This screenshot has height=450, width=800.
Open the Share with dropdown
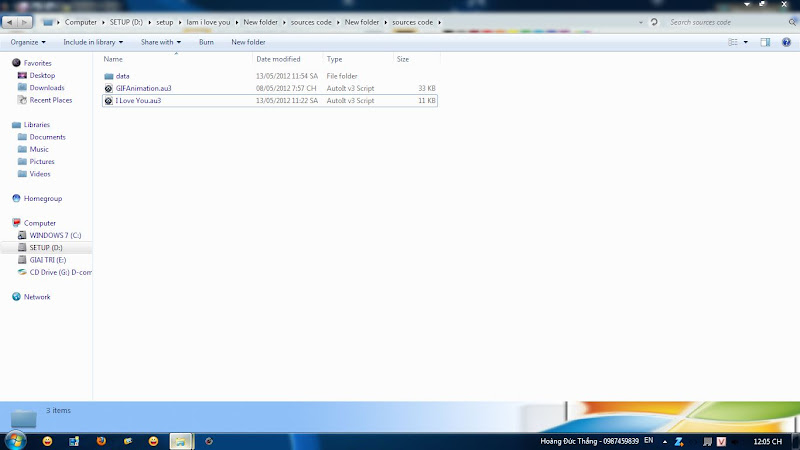160,42
